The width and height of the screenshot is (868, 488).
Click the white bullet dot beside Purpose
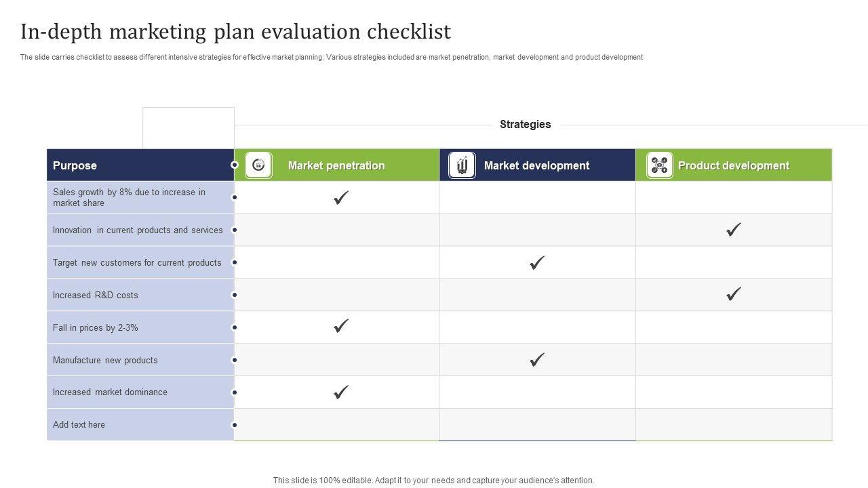[235, 165]
